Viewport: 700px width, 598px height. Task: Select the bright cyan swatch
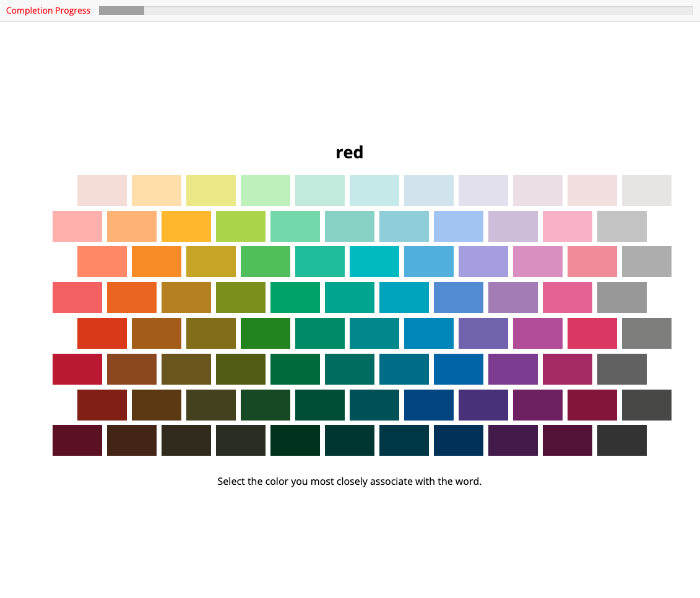[x=374, y=262]
